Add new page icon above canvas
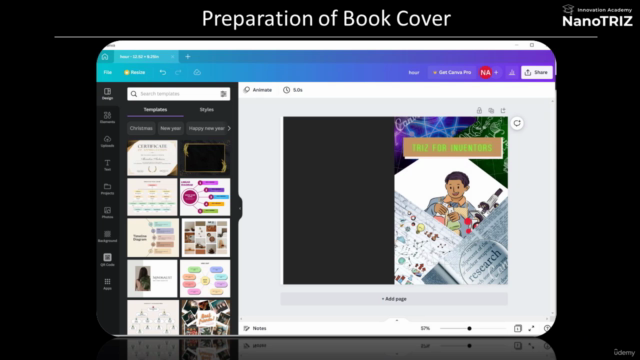 point(503,111)
